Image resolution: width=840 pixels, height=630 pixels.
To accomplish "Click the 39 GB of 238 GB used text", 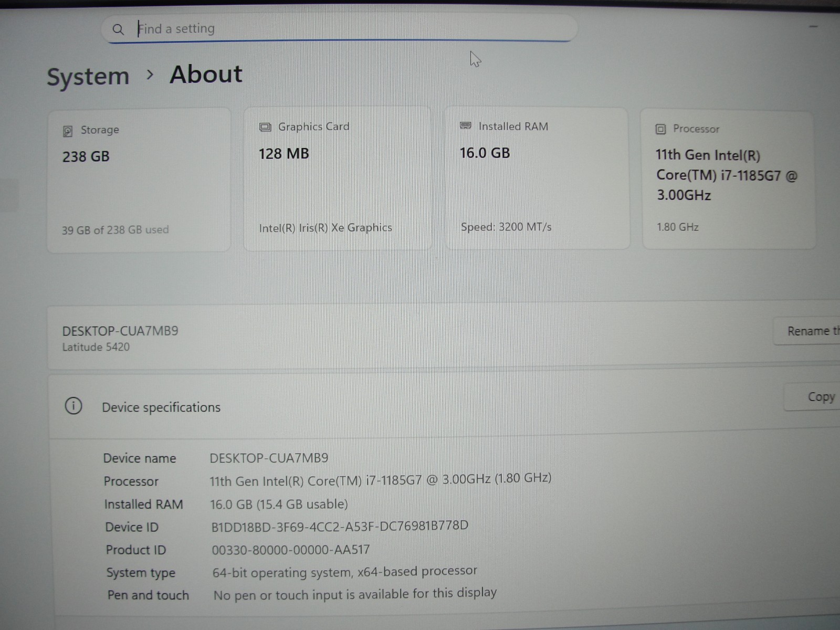I will (115, 230).
